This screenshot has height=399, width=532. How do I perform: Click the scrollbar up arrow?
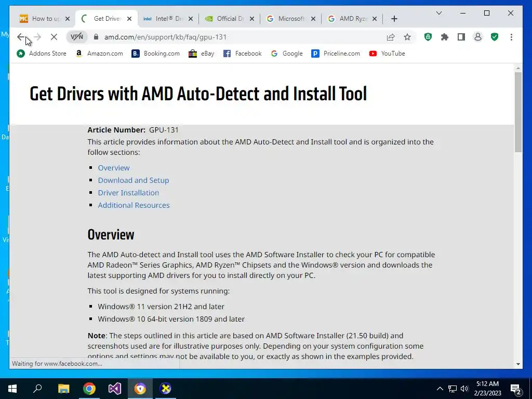518,68
